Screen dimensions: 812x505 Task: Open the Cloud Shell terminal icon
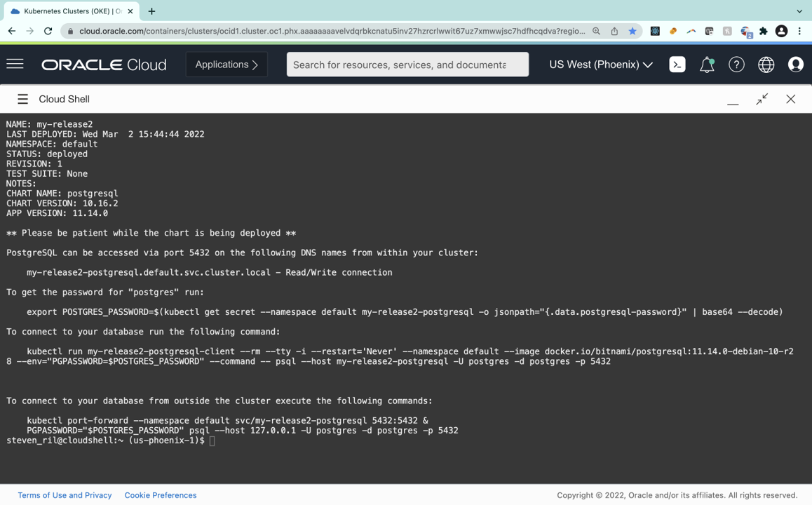pos(677,64)
